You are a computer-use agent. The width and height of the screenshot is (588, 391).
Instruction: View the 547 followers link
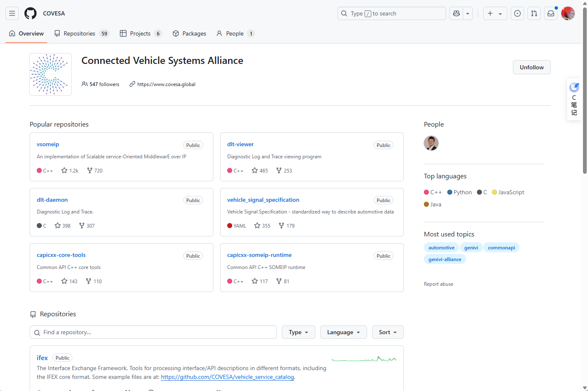(x=100, y=84)
